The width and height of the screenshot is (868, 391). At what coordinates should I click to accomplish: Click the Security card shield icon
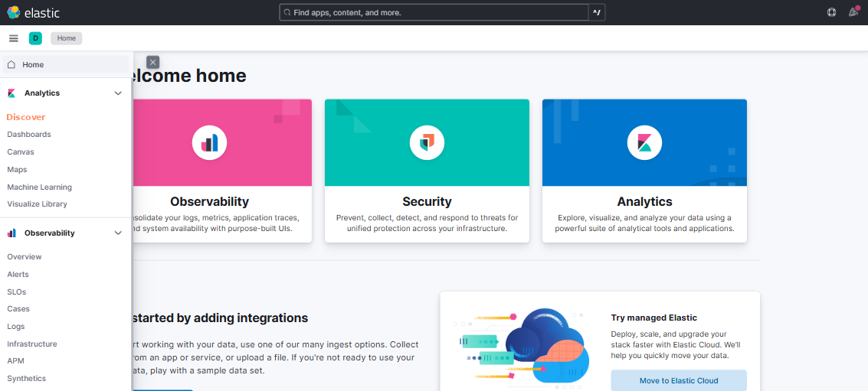click(x=427, y=142)
